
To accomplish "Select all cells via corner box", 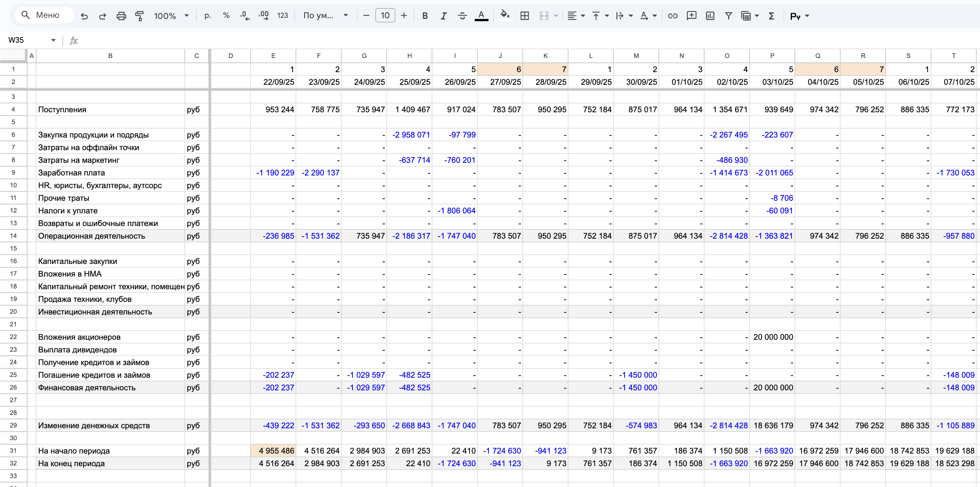I will tap(13, 55).
